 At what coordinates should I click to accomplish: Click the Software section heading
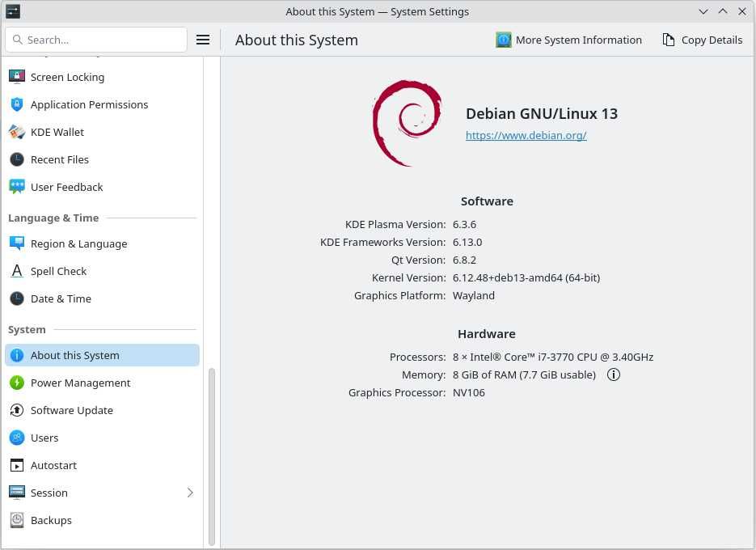(x=487, y=201)
